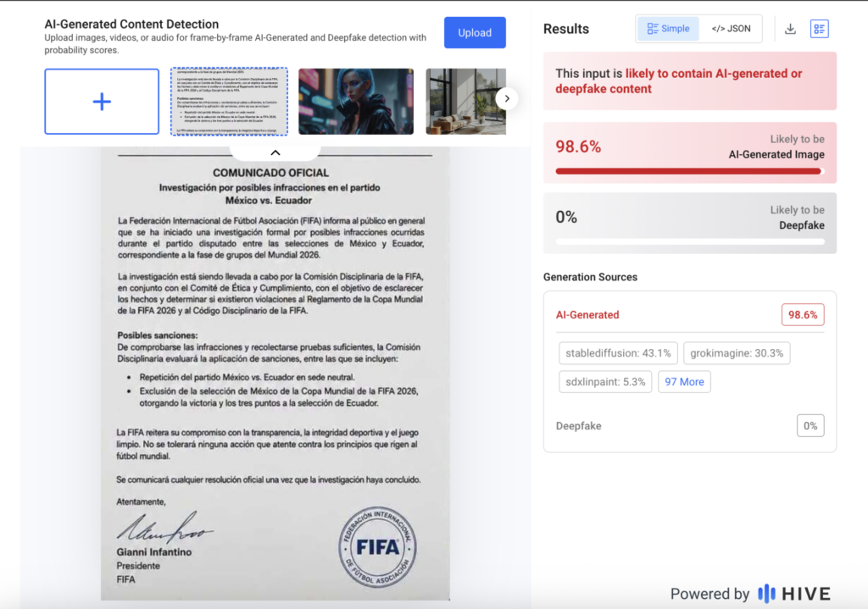Open the 97 More sources link
Viewport: 868px width, 609px height.
[x=684, y=382]
